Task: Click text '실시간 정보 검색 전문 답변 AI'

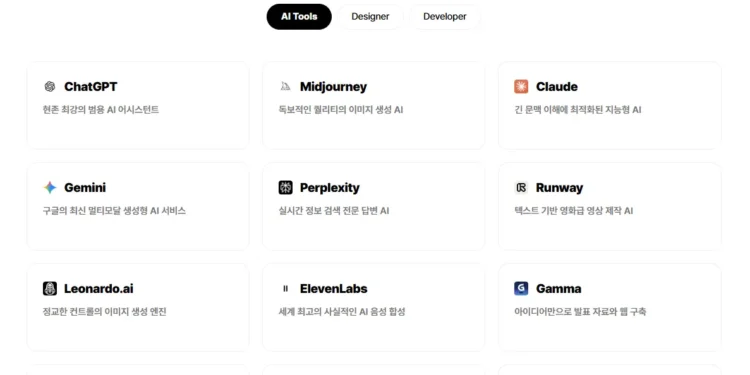Action: [x=334, y=211]
